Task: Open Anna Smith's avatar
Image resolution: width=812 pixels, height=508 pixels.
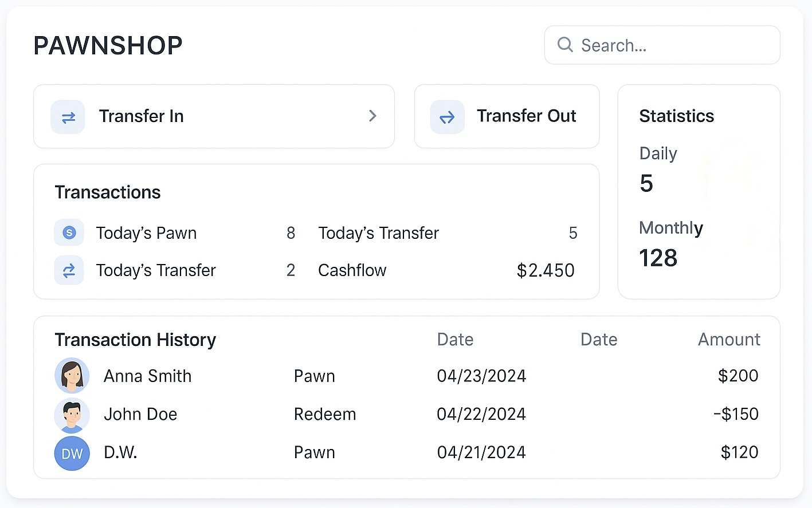Action: 72,376
